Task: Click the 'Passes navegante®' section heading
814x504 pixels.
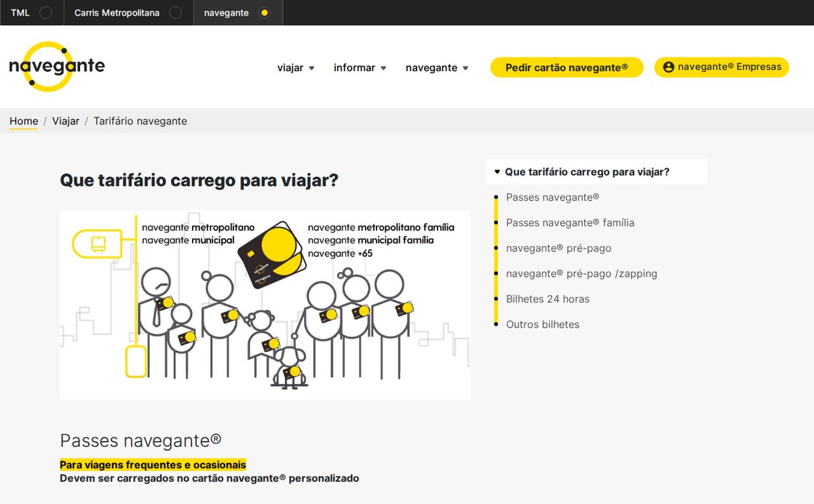Action: [x=140, y=440]
